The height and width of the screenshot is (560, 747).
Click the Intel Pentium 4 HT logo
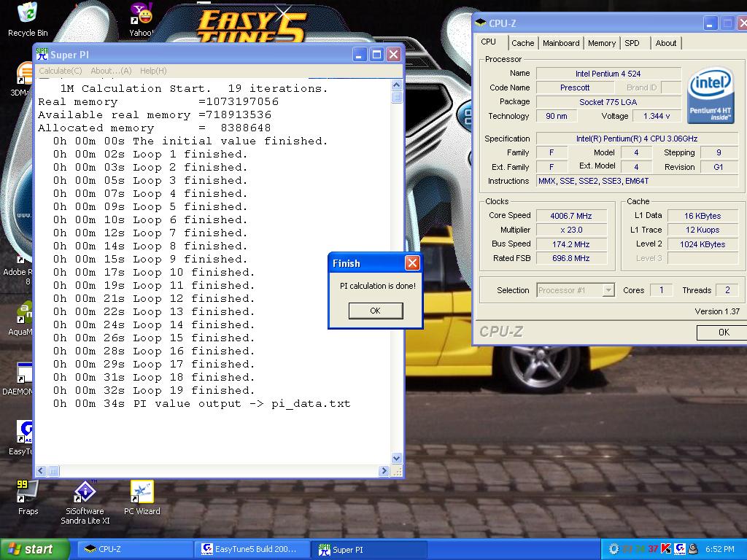[710, 96]
